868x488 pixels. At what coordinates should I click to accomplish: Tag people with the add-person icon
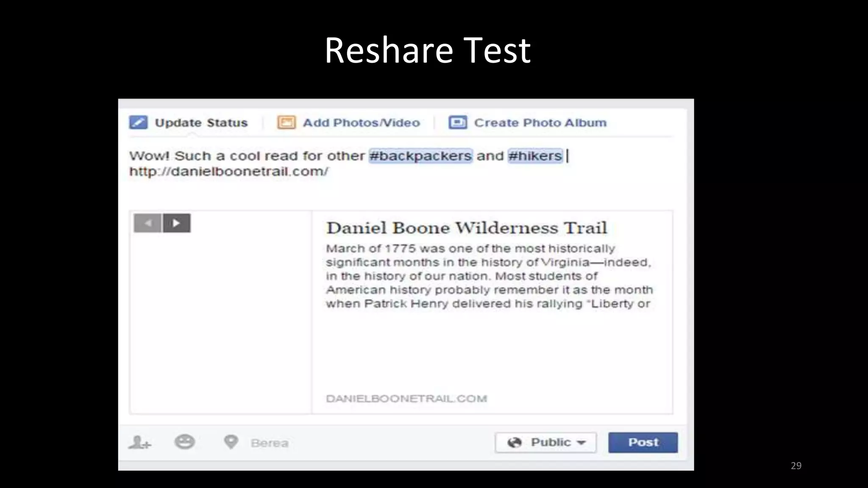tap(139, 442)
